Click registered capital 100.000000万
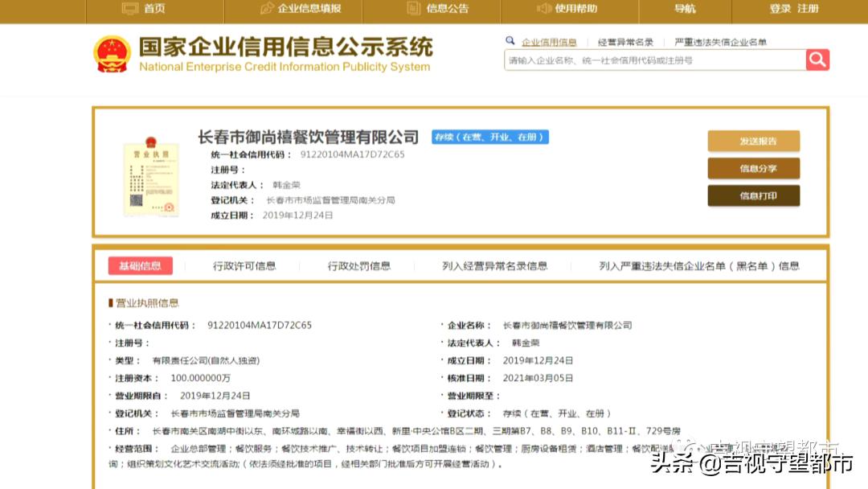 [x=200, y=378]
